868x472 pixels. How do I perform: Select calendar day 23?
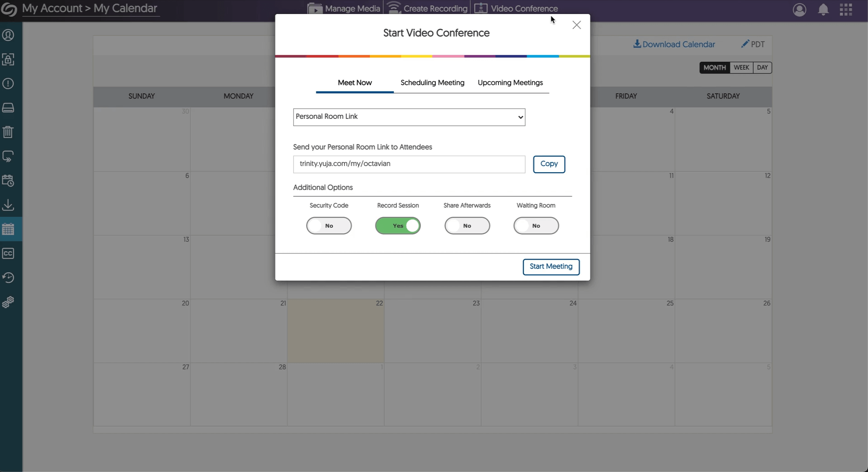(433, 331)
